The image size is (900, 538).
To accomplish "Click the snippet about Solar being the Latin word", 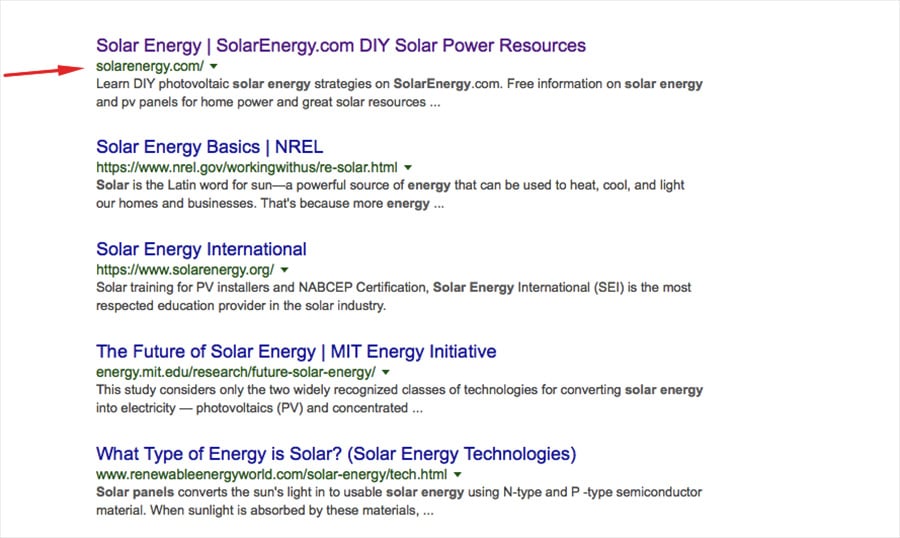I will coord(400,194).
